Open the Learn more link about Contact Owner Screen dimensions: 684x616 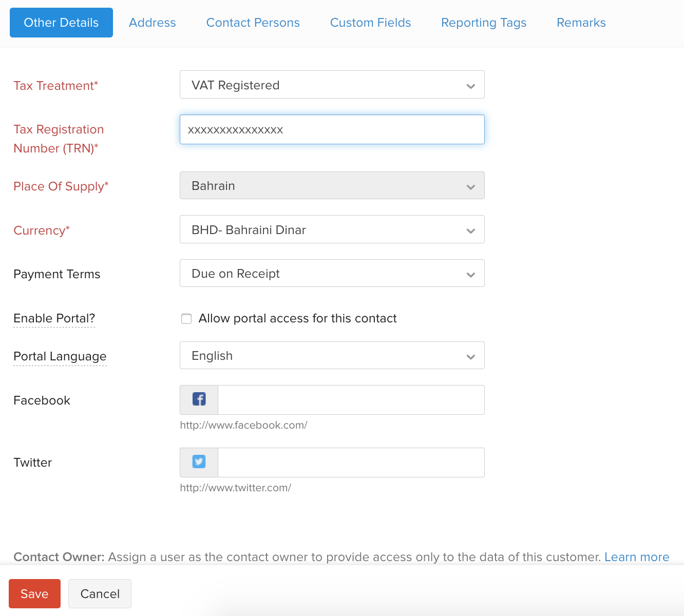[637, 557]
